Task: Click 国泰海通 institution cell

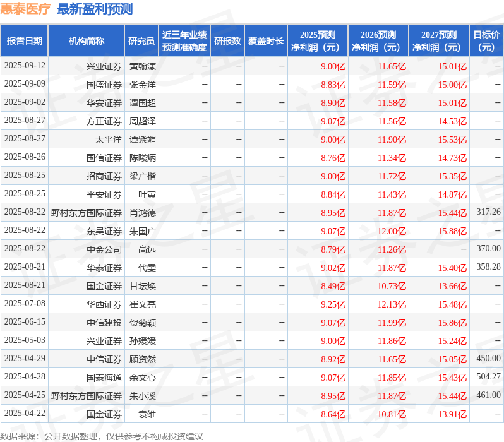Action: point(104,378)
